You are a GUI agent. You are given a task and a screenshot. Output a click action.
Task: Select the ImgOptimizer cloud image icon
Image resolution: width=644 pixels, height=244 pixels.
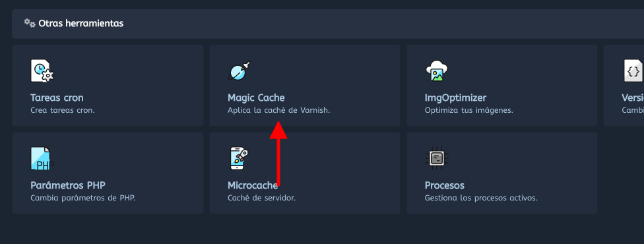[437, 71]
